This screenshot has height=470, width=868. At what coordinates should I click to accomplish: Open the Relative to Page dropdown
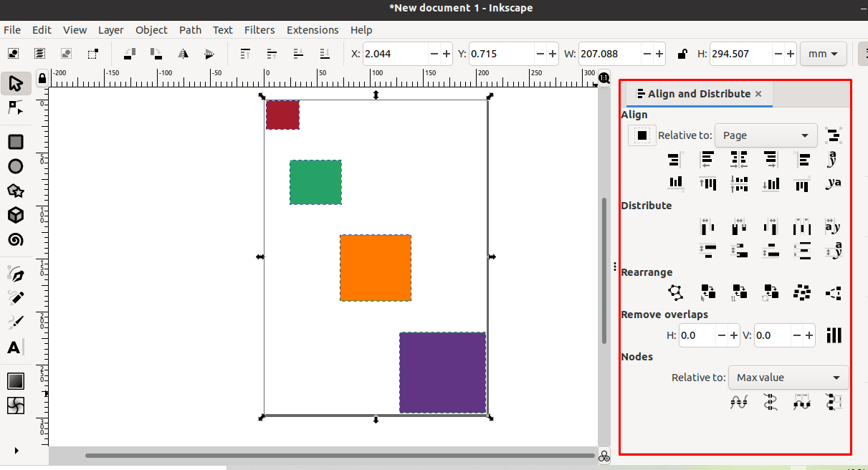[x=766, y=135]
